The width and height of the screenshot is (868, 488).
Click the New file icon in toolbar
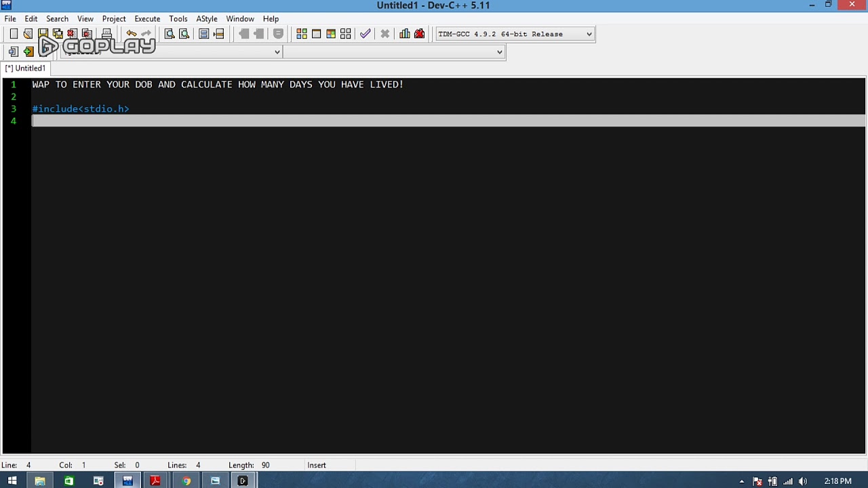(14, 34)
